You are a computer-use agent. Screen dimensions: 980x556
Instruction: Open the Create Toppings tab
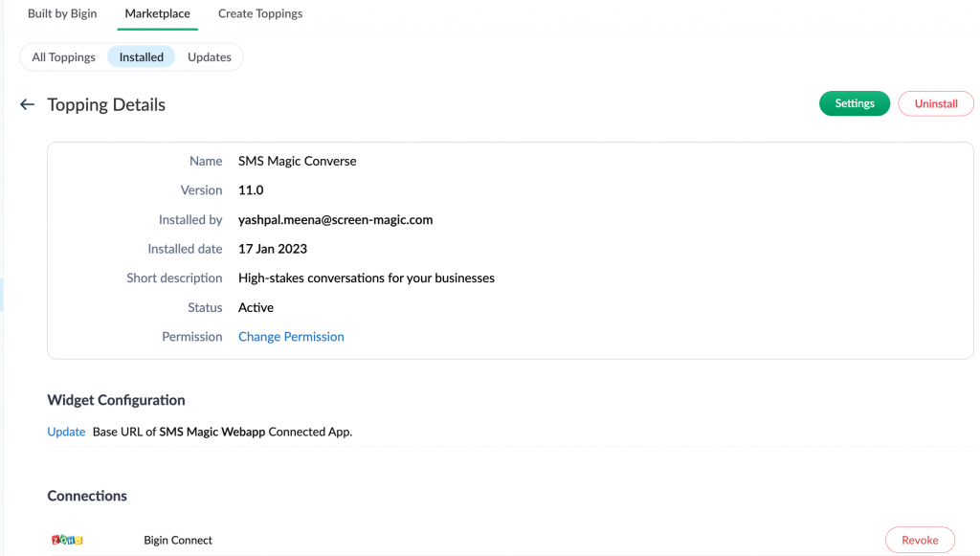pyautogui.click(x=260, y=13)
